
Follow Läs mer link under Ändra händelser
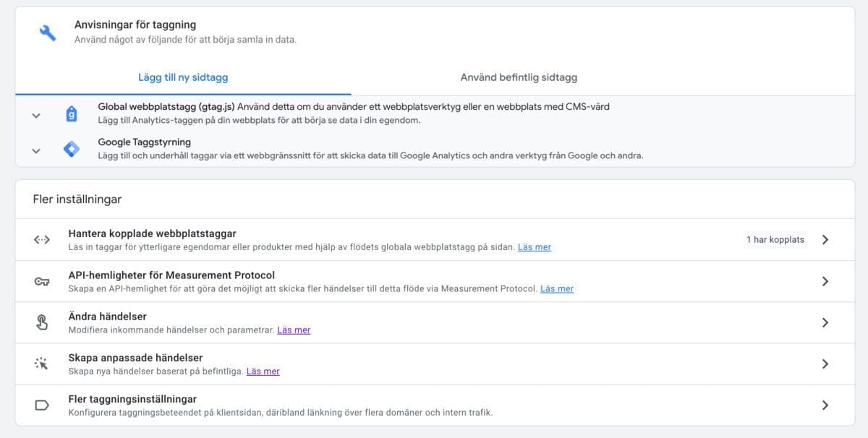(294, 330)
